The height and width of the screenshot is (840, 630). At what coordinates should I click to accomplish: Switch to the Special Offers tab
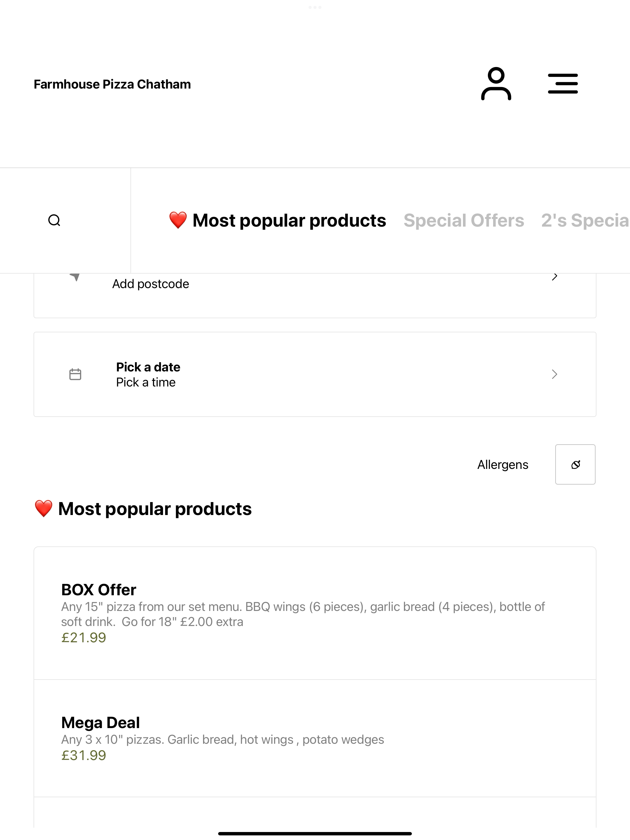click(464, 221)
